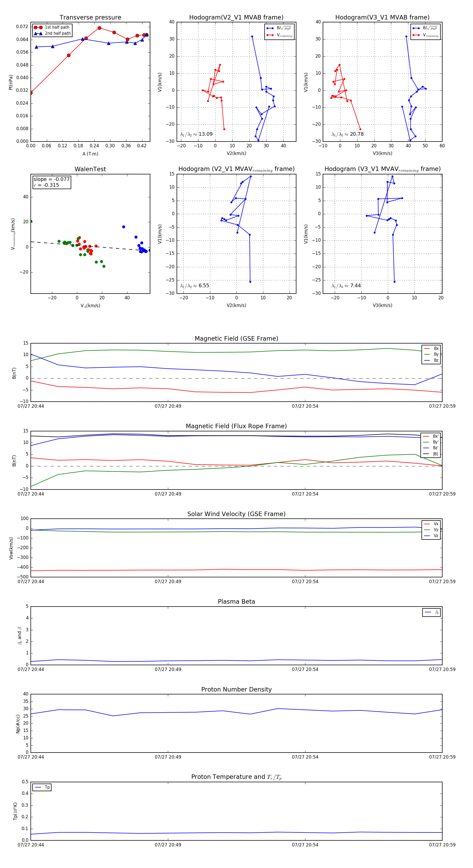Click the '07/27 20:44' tick under the GSE magnetic field plot
Image resolution: width=473 pixels, height=868 pixels.
31,406
